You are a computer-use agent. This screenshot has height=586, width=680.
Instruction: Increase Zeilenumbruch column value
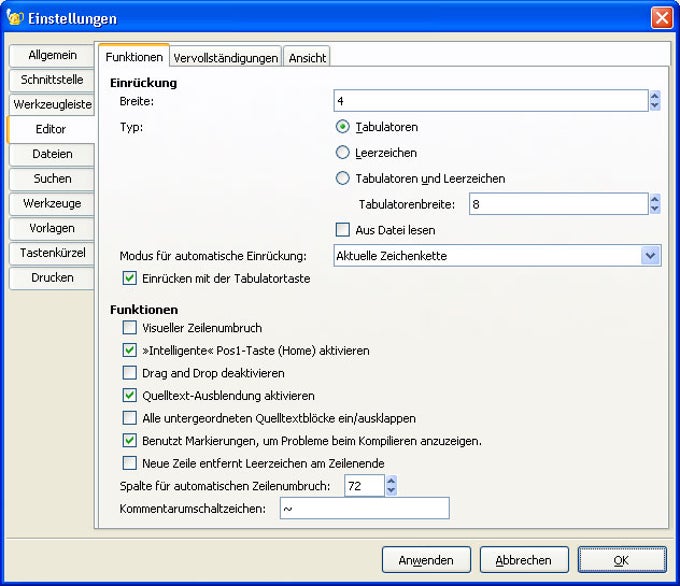[x=391, y=481]
